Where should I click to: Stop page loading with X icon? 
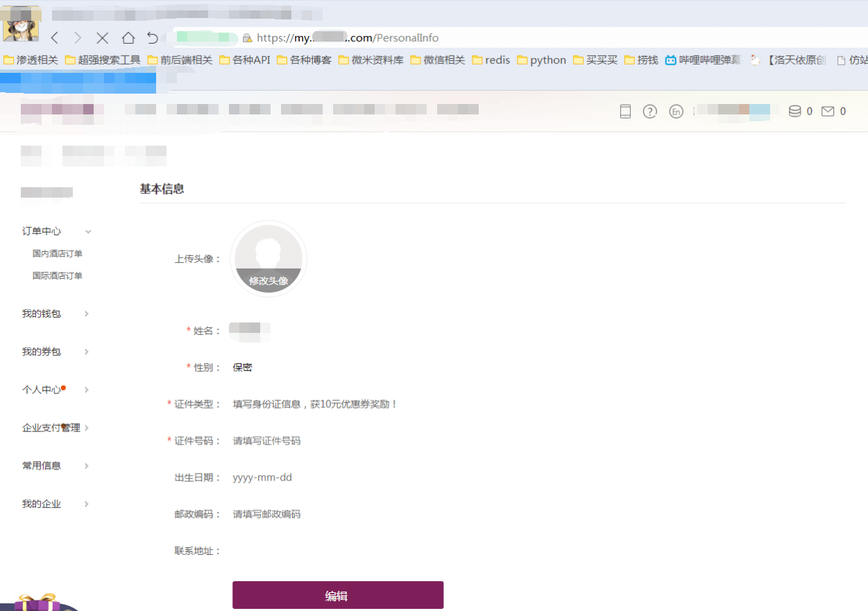(x=102, y=37)
